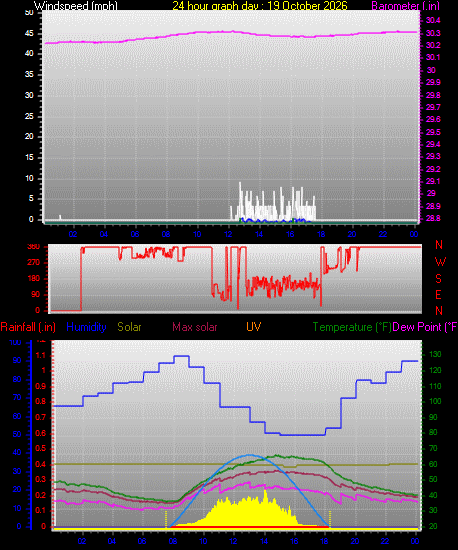Click windspeed axis value '15'

[29, 157]
